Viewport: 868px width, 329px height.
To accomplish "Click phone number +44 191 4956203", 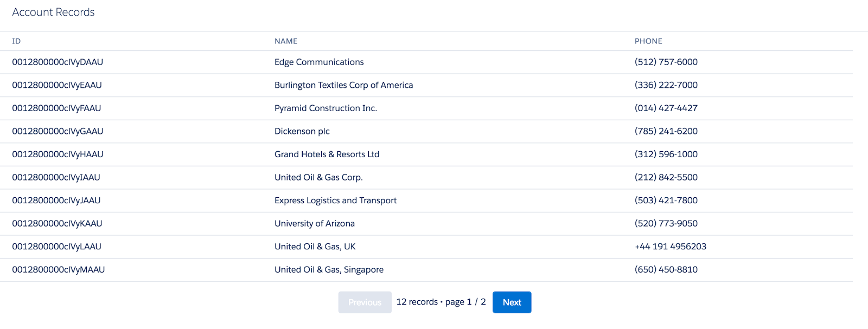I will pos(671,247).
